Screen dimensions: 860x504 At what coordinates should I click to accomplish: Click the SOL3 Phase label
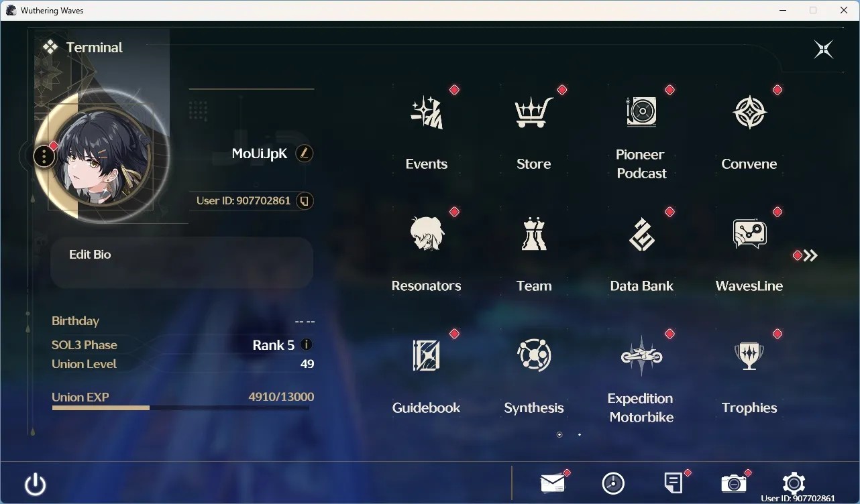(x=85, y=345)
